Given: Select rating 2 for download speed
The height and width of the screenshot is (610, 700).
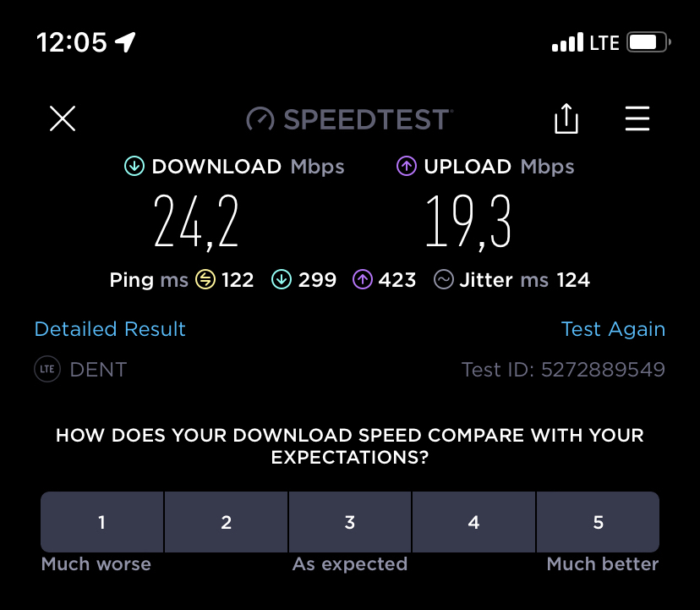Looking at the screenshot, I should (226, 522).
